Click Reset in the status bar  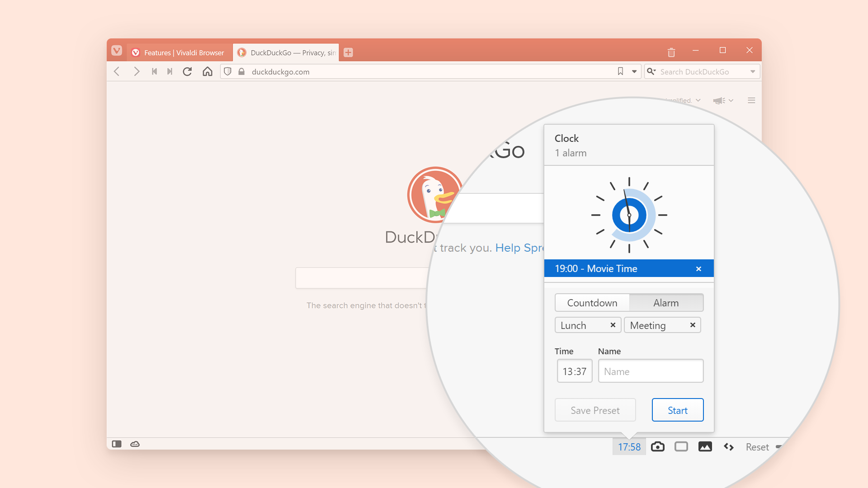[757, 446]
